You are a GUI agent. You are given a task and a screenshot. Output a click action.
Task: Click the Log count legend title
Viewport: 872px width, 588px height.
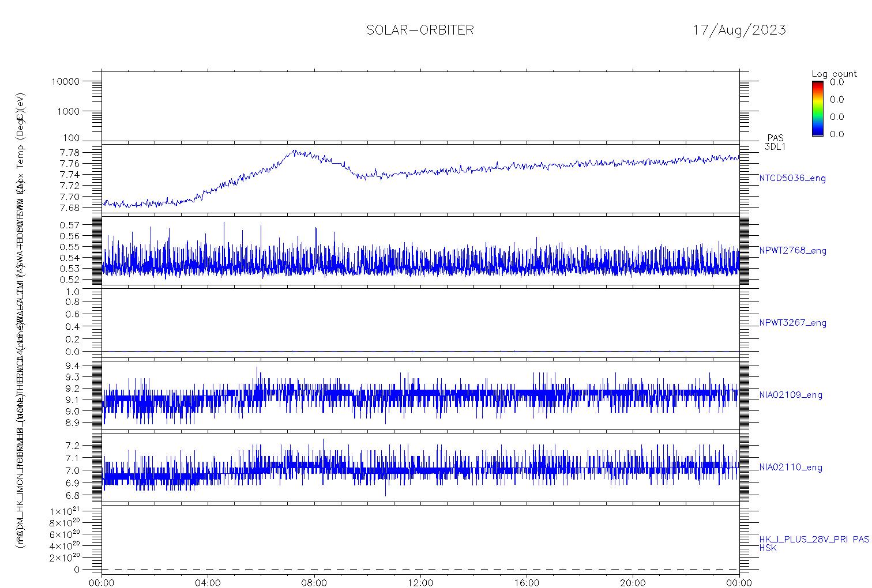(834, 74)
